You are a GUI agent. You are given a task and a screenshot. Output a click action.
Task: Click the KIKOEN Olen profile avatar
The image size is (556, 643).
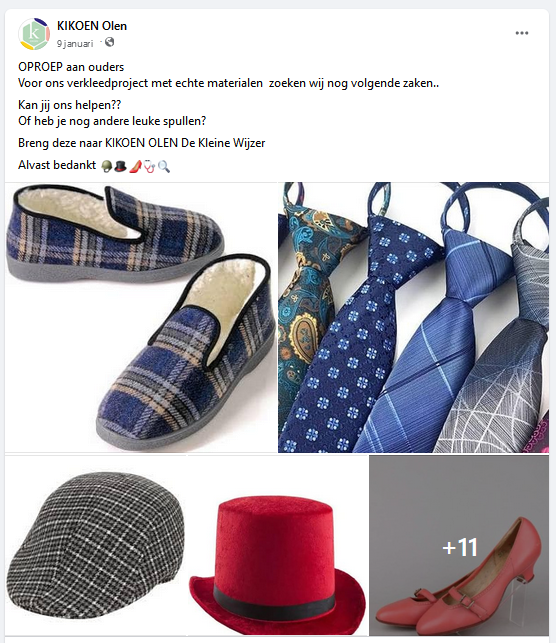coord(34,34)
